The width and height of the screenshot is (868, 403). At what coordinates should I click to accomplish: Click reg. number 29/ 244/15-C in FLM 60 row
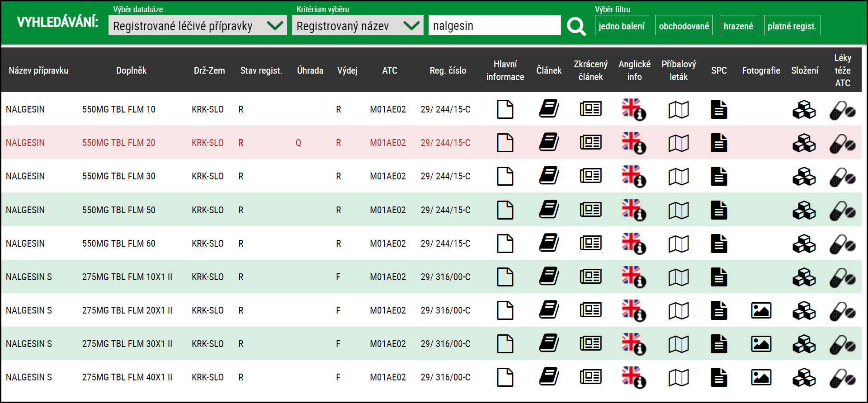[446, 244]
